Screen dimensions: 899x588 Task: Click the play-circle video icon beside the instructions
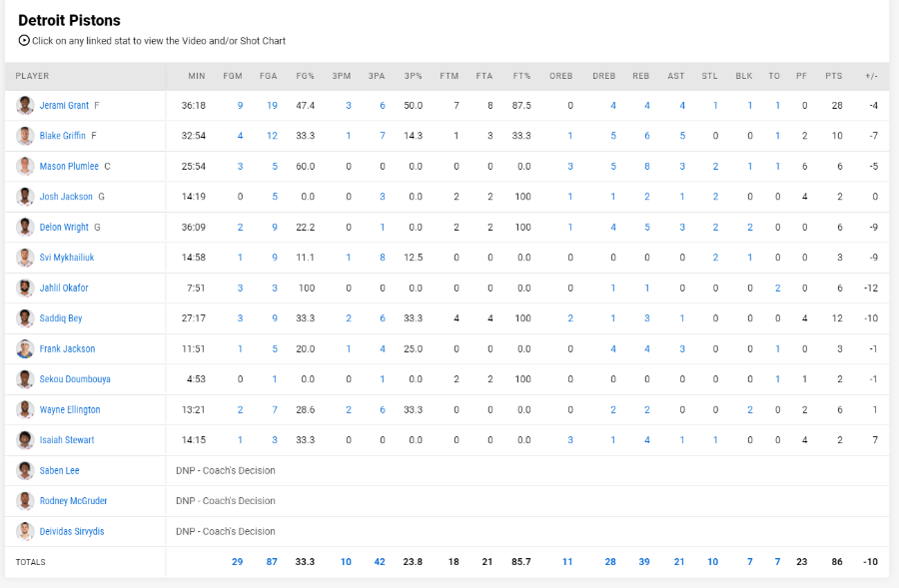click(24, 41)
